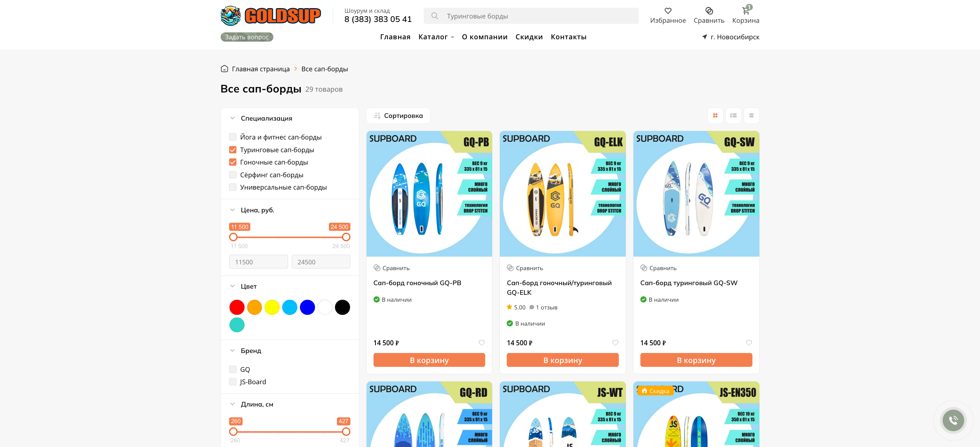Check the JS-Board brand checkbox

click(233, 381)
